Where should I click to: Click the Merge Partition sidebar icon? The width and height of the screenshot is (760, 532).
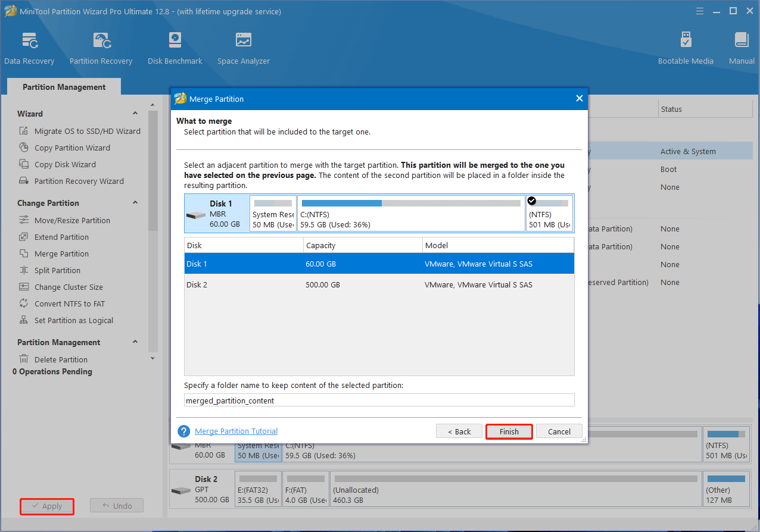(24, 254)
